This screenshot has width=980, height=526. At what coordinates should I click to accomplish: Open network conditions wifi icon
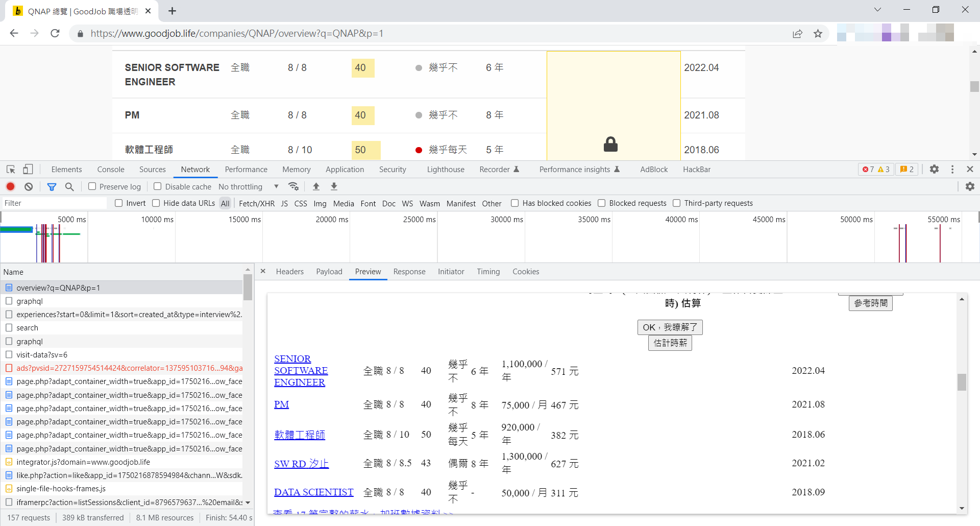click(x=293, y=186)
